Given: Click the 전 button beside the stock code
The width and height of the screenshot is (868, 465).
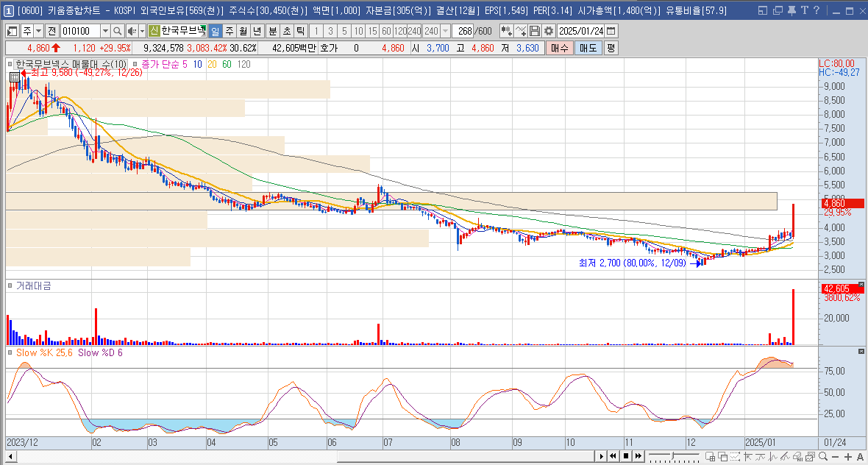Looking at the screenshot, I should click(51, 31).
